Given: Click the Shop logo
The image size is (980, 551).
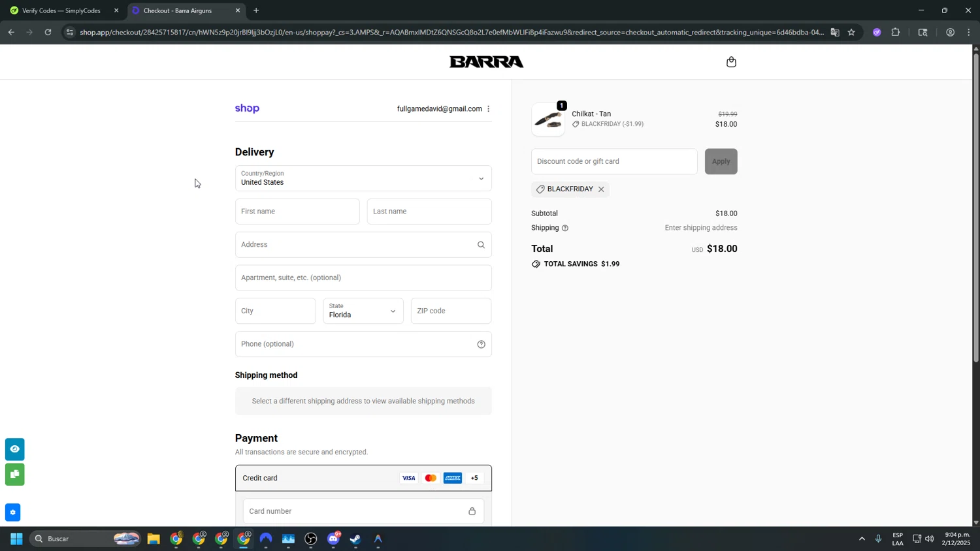Looking at the screenshot, I should coord(247,108).
